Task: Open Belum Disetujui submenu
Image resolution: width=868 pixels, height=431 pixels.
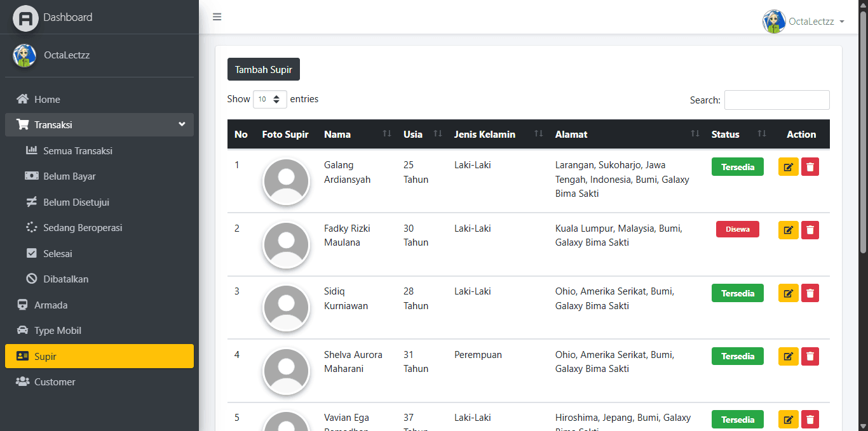Action: pyautogui.click(x=99, y=202)
